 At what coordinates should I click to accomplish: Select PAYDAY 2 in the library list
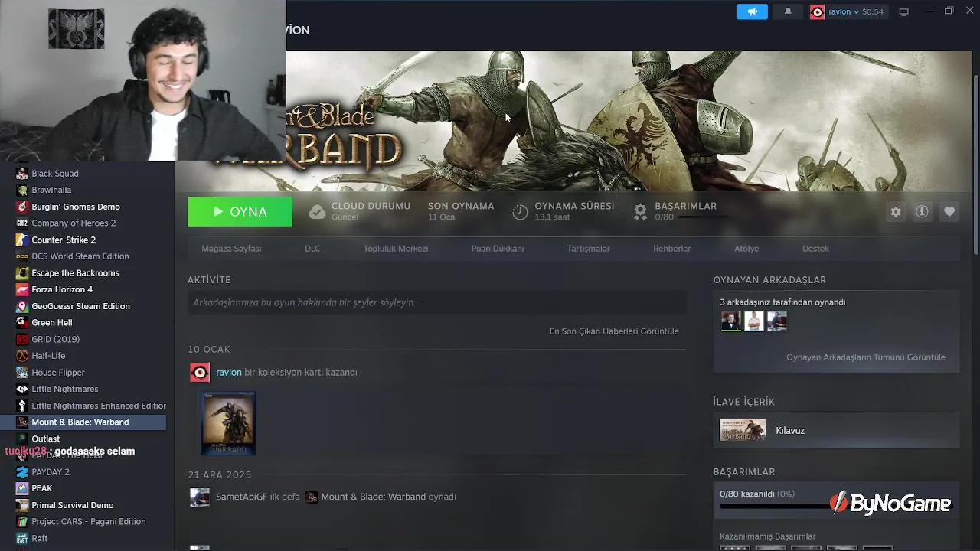tap(83, 472)
